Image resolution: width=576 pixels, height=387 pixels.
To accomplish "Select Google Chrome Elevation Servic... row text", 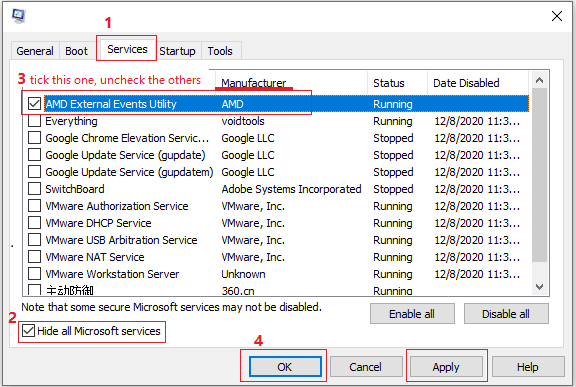I will [x=127, y=138].
